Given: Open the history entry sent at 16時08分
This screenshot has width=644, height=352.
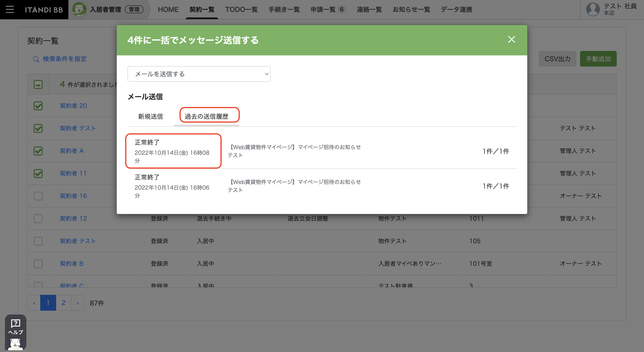Looking at the screenshot, I should pos(322,151).
